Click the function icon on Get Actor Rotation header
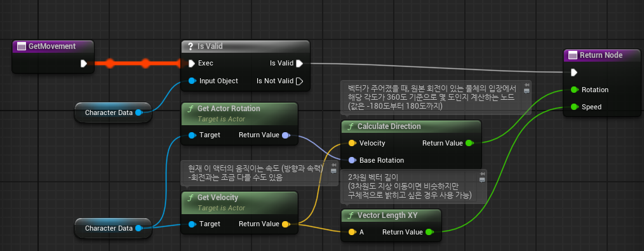644x251 pixels. click(191, 109)
